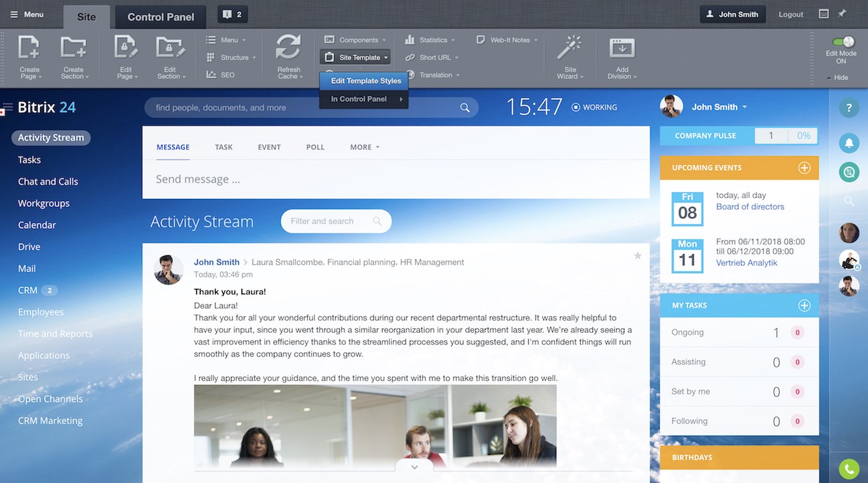The image size is (868, 483).
Task: Select Edit Template Styles menu entry
Action: (366, 81)
